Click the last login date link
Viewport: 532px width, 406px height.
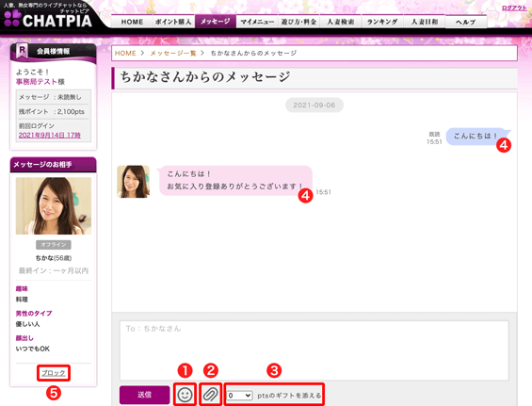[x=50, y=135]
